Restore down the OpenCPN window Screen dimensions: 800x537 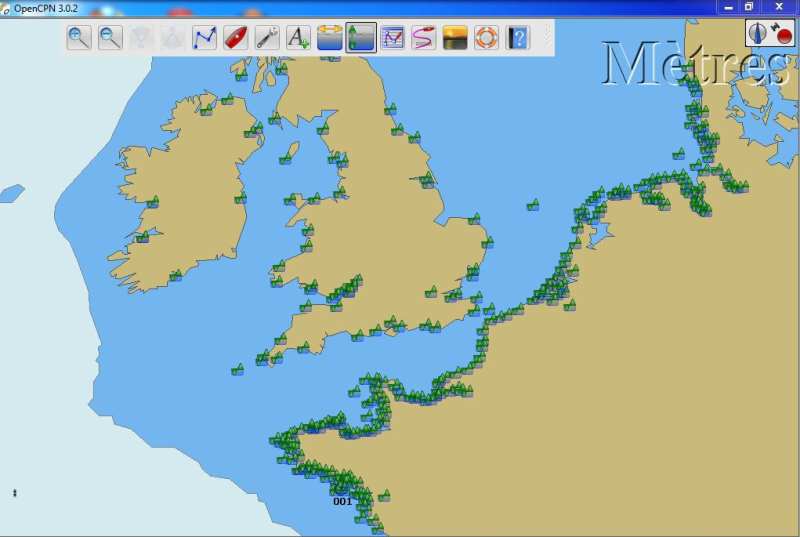tap(748, 7)
